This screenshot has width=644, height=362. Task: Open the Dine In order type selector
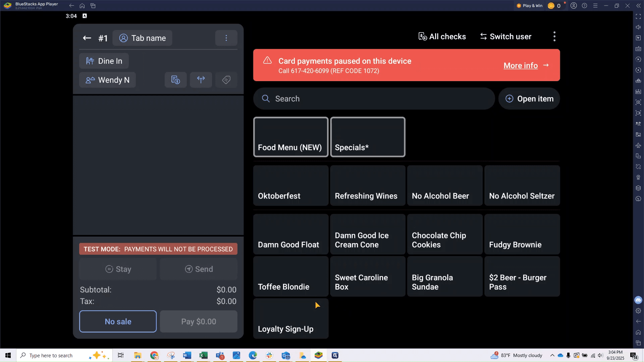click(104, 61)
